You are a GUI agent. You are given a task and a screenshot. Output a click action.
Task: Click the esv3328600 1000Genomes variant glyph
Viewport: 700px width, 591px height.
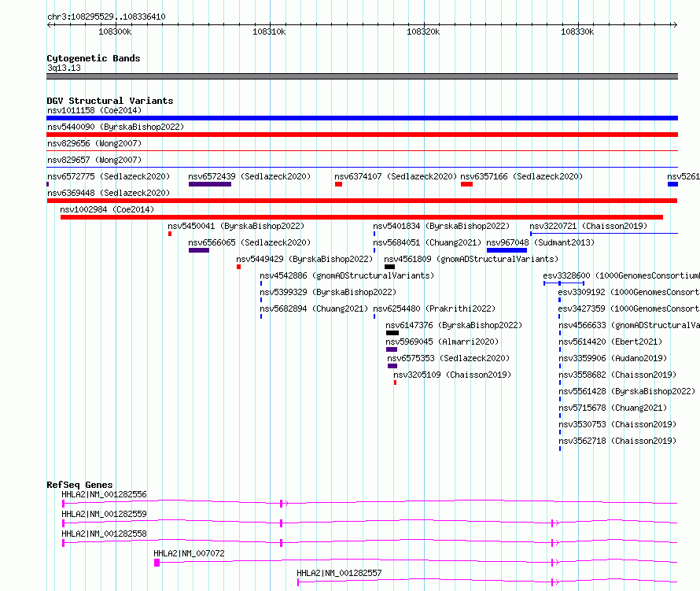pyautogui.click(x=564, y=283)
